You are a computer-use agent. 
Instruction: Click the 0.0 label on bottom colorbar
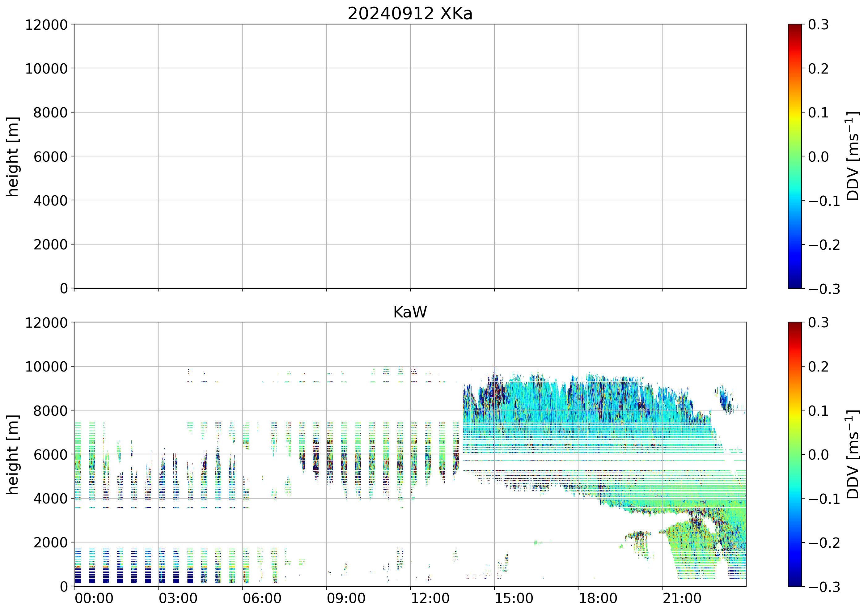point(818,455)
